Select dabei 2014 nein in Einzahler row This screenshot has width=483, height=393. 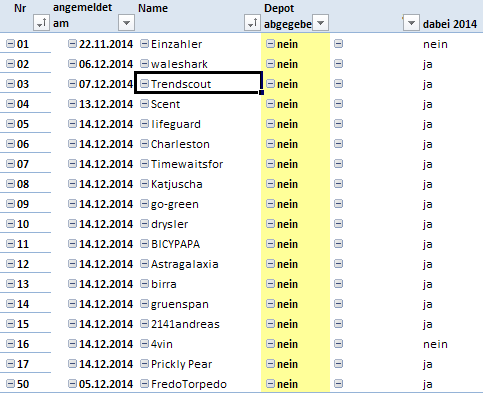pyautogui.click(x=435, y=44)
